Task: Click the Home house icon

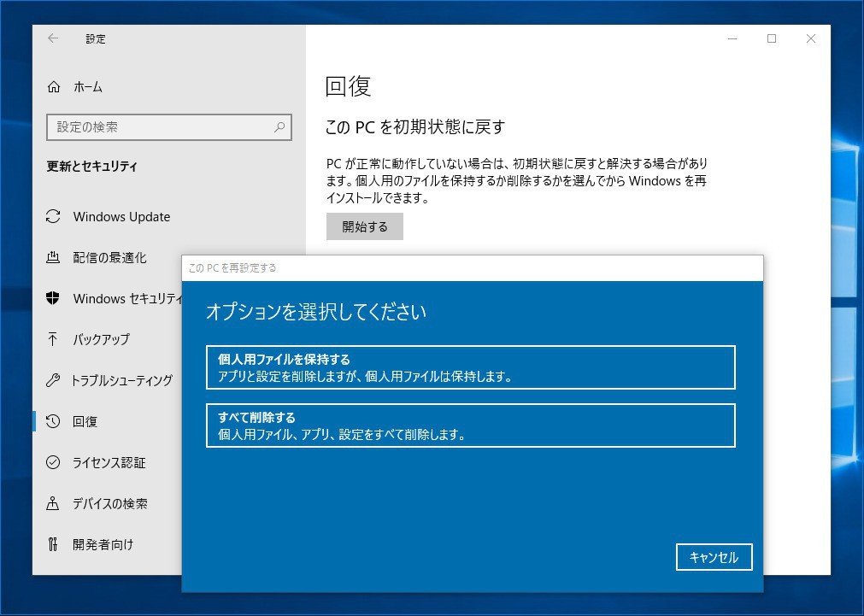Action: [54, 86]
